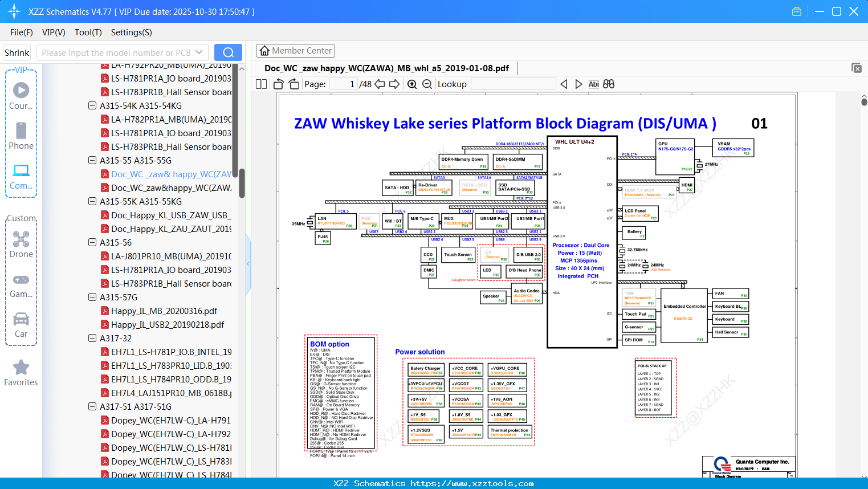
Task: Collapse the A315-55 A315-55G folder
Action: [92, 160]
